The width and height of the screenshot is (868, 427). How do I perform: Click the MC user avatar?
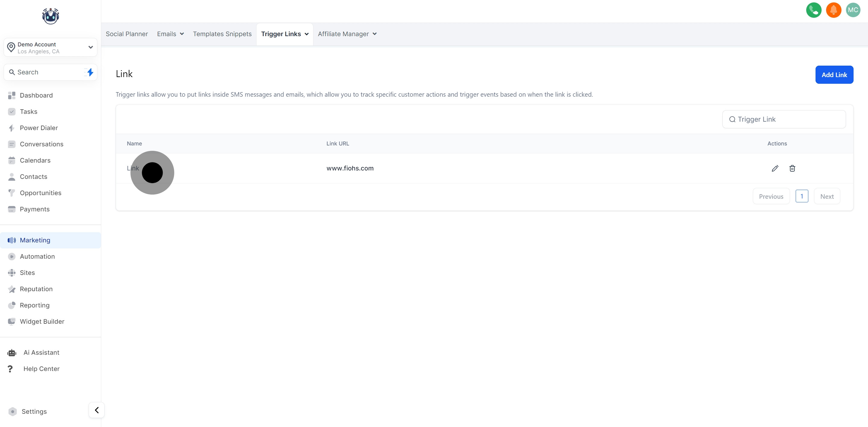(x=853, y=10)
